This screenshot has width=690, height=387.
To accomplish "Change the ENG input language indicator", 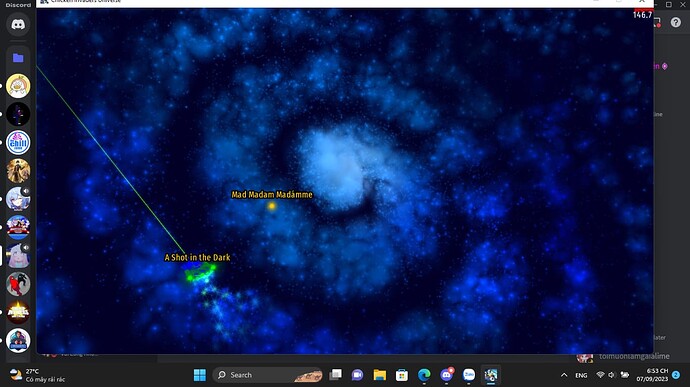I will [x=581, y=376].
